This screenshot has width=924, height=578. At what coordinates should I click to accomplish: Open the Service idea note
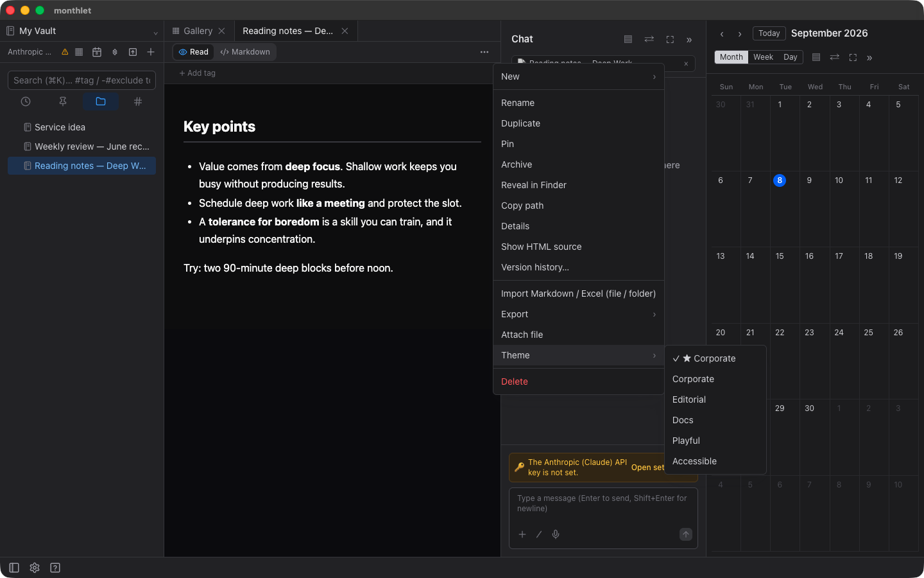(x=81, y=127)
